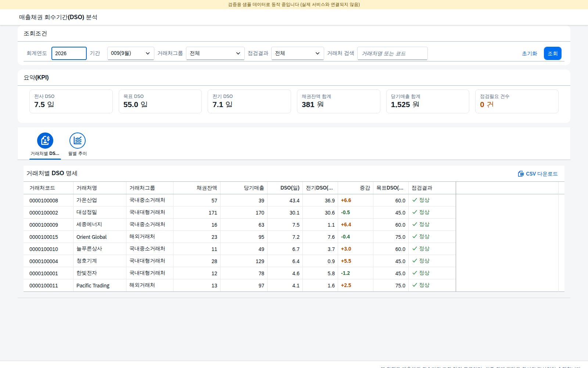Click the DSO value 43.4
Viewport: 588px width, 368px height.
tap(294, 201)
